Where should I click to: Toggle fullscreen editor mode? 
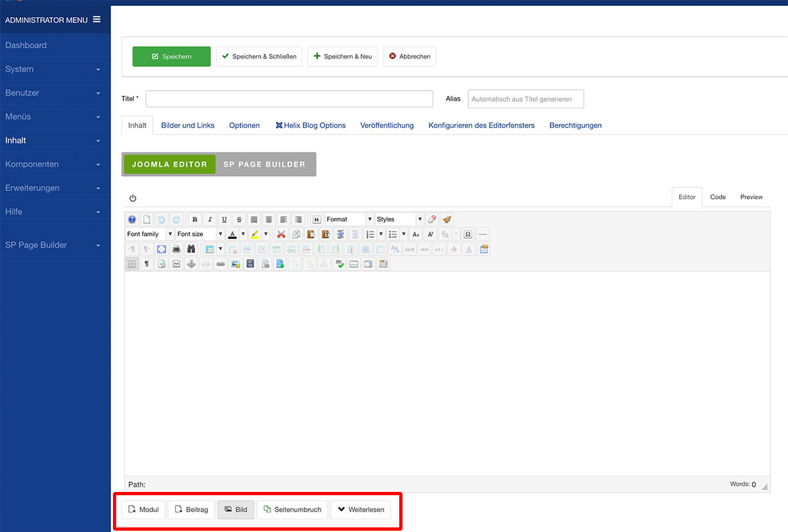click(x=162, y=249)
